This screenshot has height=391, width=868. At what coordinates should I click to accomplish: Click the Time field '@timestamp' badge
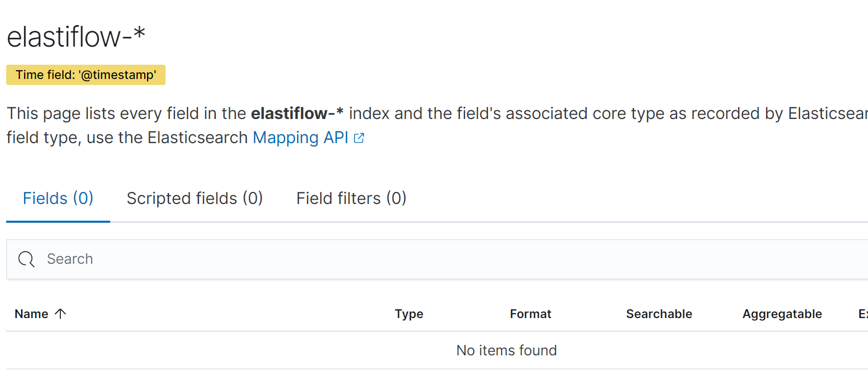point(86,75)
